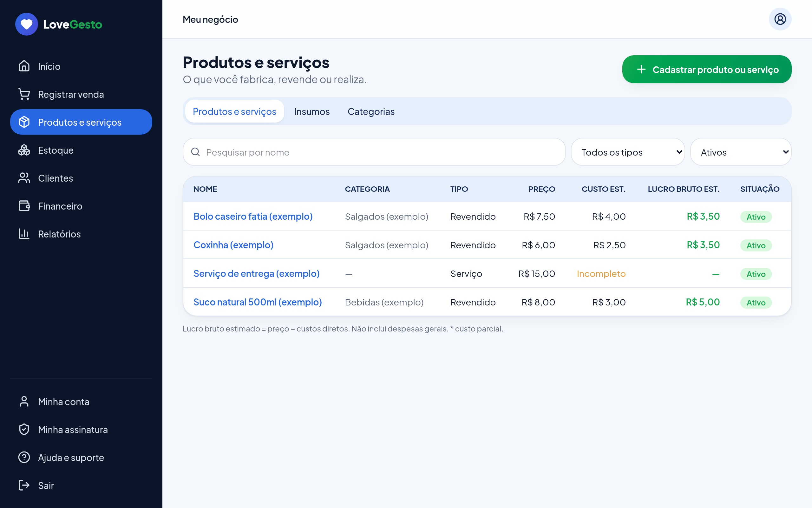812x508 pixels.
Task: Click the logout icon beside Sair
Action: (24, 485)
